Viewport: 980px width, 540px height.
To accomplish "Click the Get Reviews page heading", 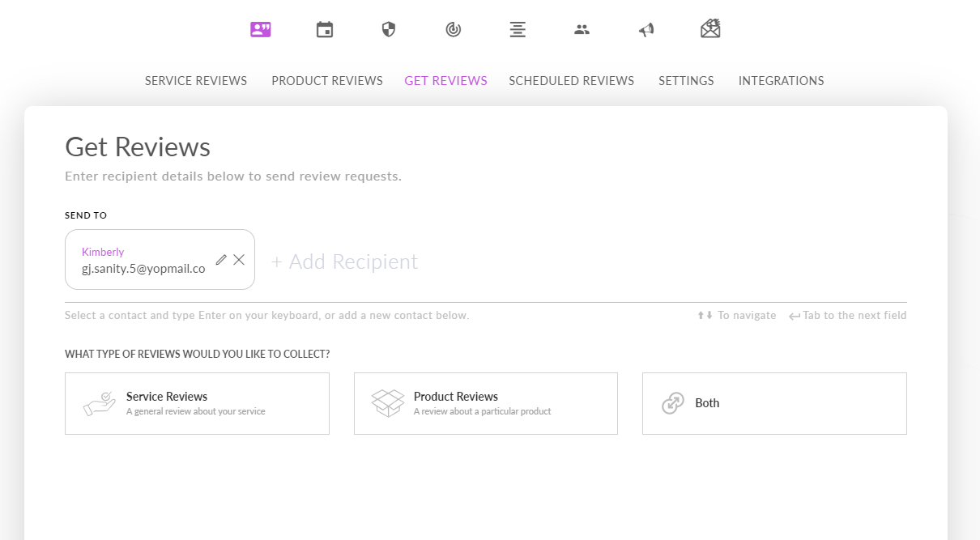I will [x=138, y=147].
